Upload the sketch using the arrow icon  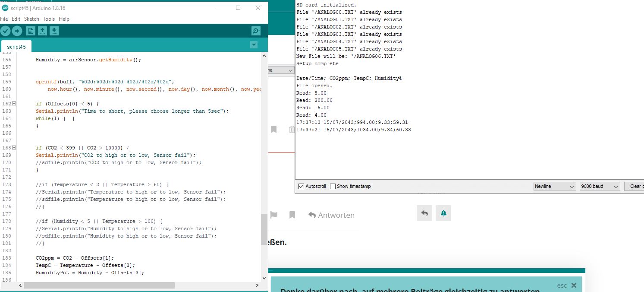coord(17,31)
